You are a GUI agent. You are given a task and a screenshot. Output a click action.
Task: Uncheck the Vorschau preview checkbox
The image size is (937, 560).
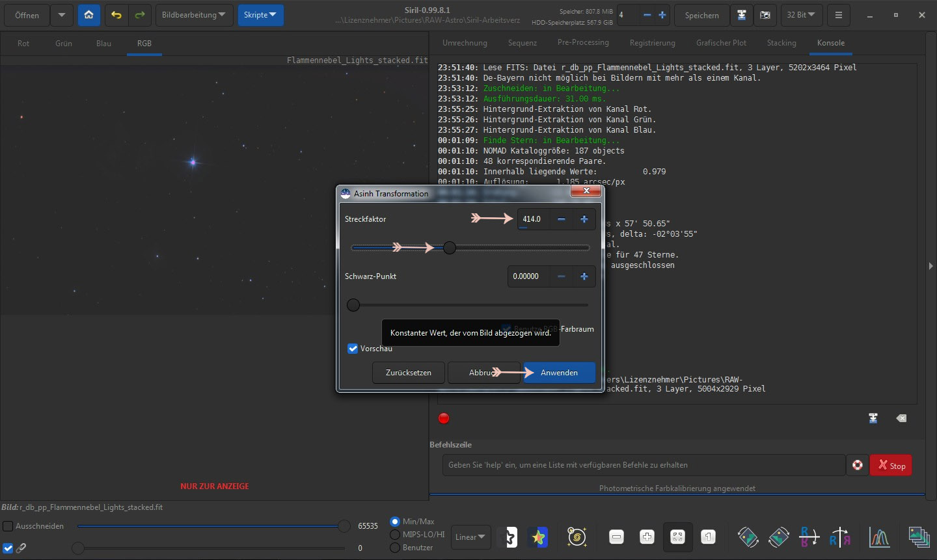[x=353, y=349]
